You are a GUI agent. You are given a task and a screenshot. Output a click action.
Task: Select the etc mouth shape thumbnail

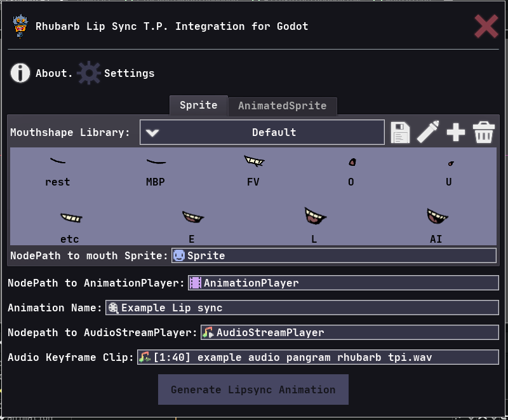point(71,217)
